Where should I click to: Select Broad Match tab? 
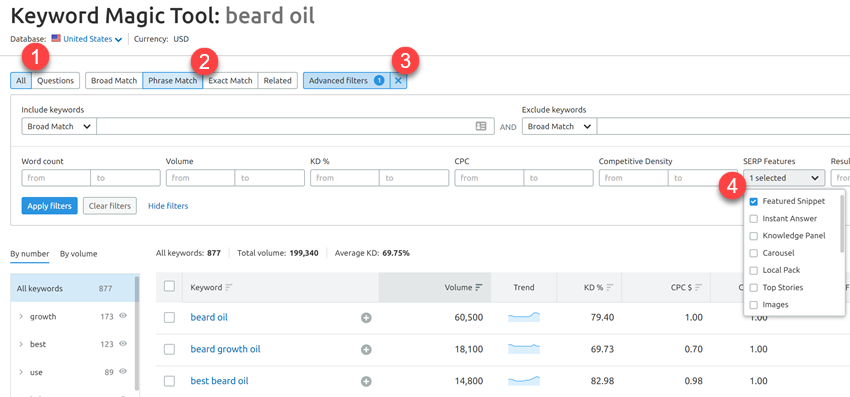[114, 81]
